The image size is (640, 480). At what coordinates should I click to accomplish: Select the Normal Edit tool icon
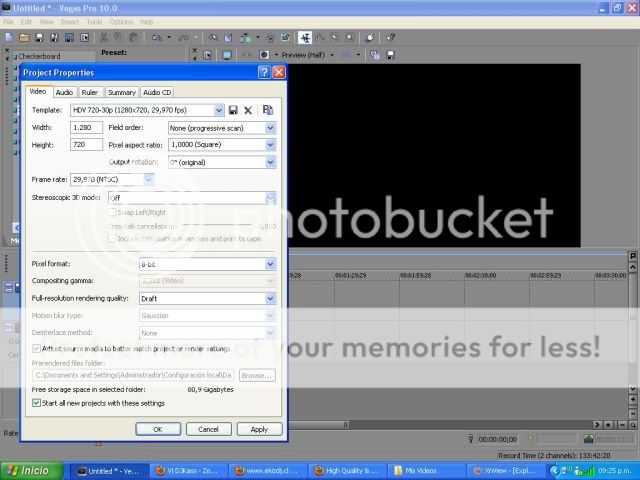point(304,38)
